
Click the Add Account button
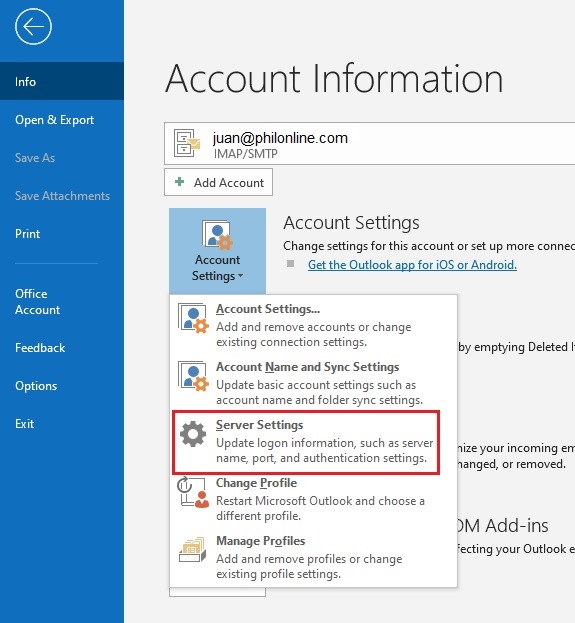(x=218, y=182)
